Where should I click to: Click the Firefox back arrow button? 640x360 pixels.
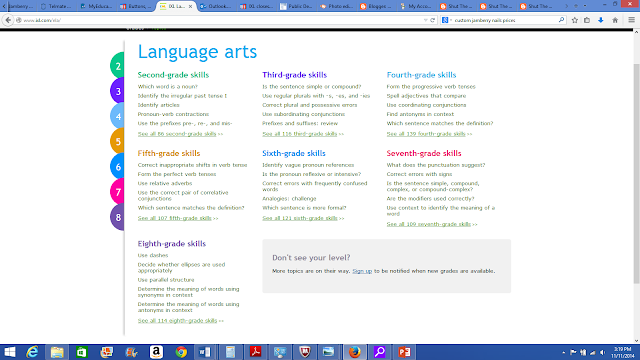click(8, 20)
